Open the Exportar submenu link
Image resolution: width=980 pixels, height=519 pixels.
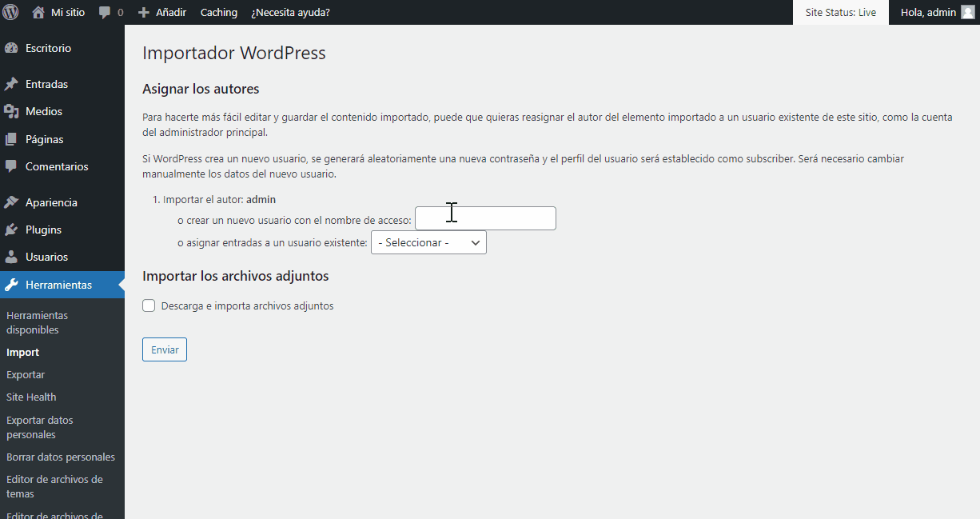tap(26, 374)
